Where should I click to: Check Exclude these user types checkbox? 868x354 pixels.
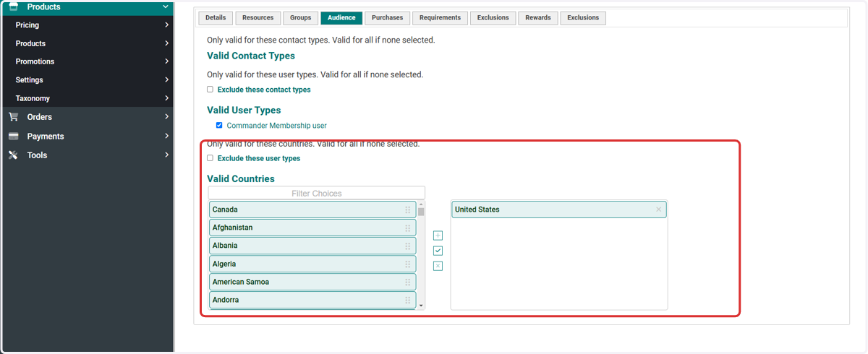click(210, 158)
